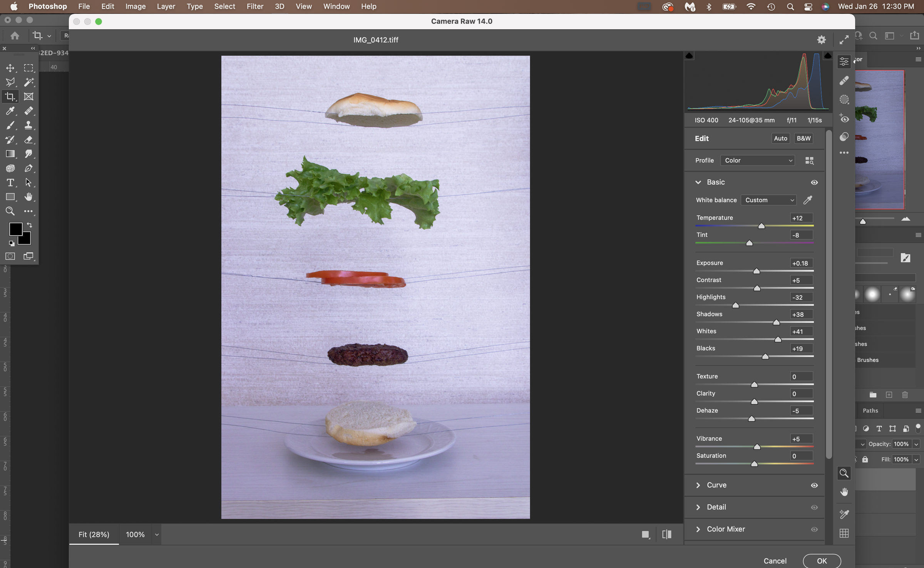The width and height of the screenshot is (924, 568).
Task: Open the White balance Custom dropdown
Action: point(768,200)
